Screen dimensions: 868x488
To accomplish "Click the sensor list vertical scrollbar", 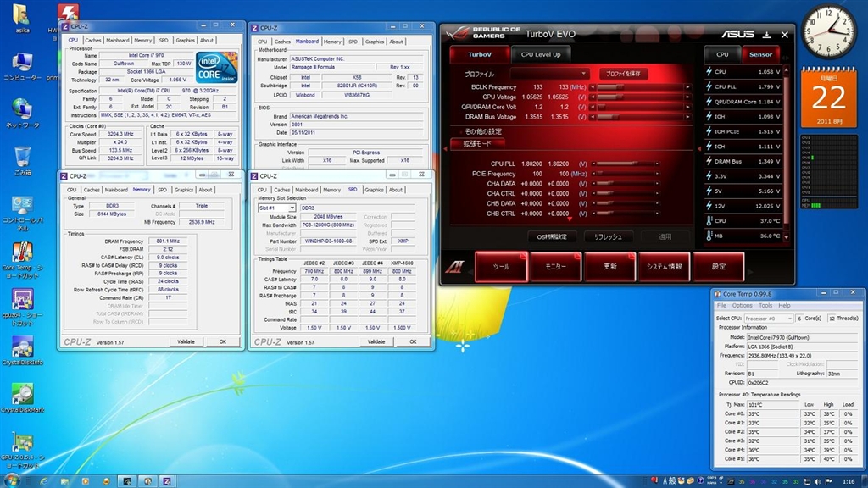I will [x=786, y=154].
